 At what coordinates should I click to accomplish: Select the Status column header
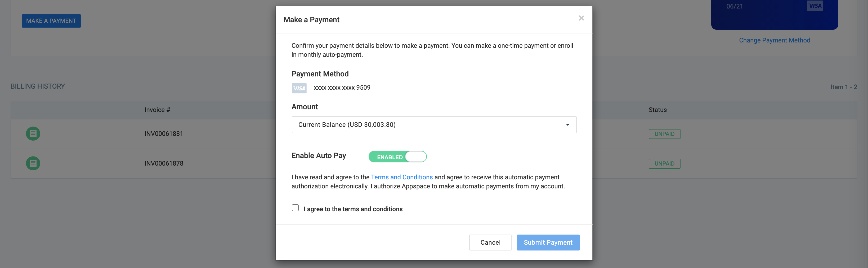(657, 110)
